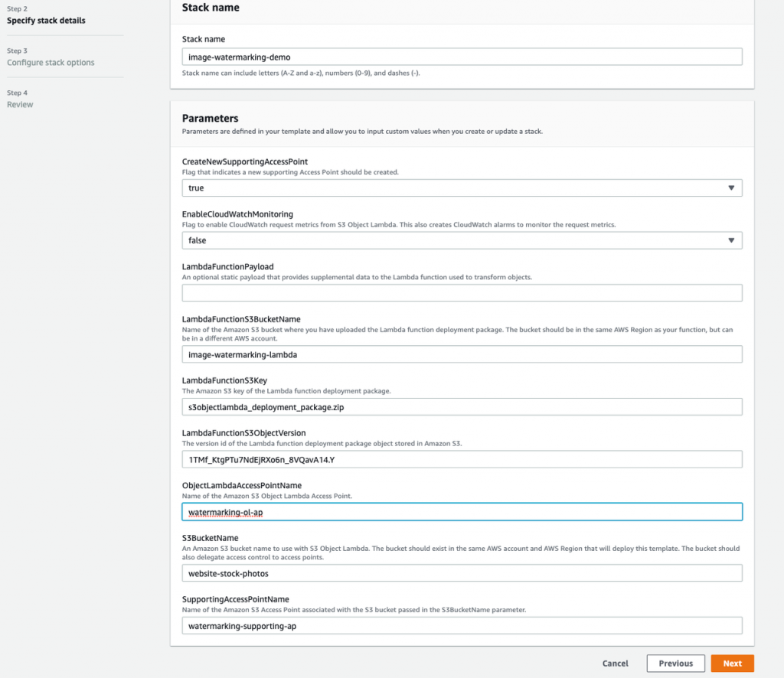Click the Previous button

(675, 663)
